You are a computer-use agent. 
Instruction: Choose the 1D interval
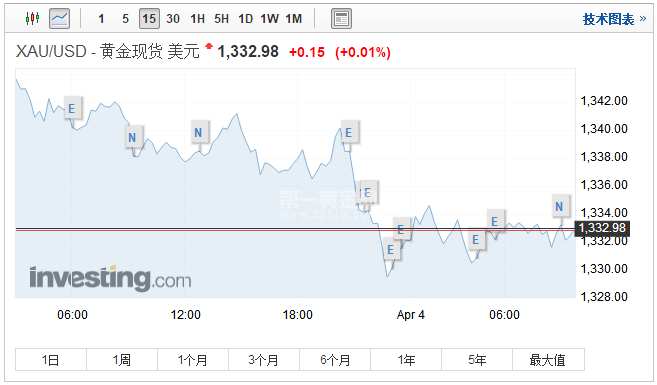tap(246, 19)
